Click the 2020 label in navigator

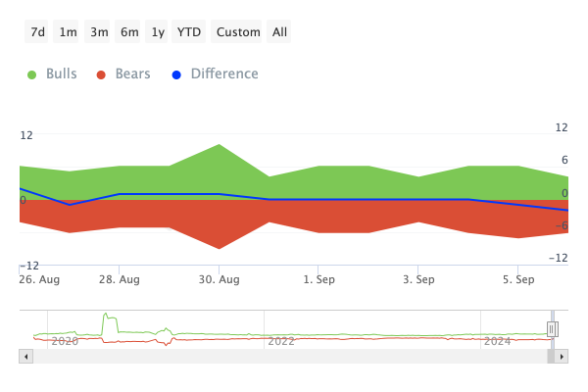pyautogui.click(x=65, y=341)
